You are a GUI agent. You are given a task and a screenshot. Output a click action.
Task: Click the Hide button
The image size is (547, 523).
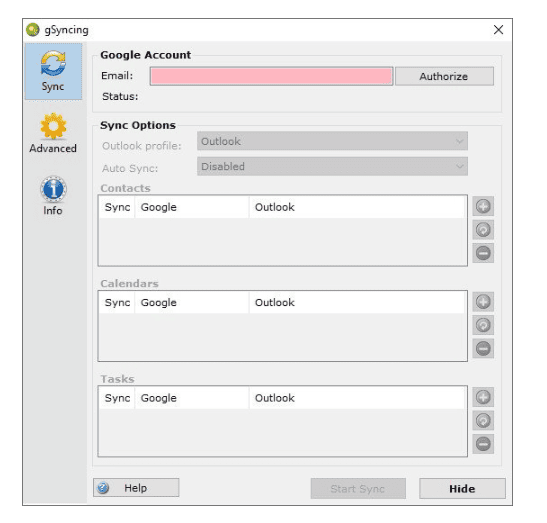[462, 488]
